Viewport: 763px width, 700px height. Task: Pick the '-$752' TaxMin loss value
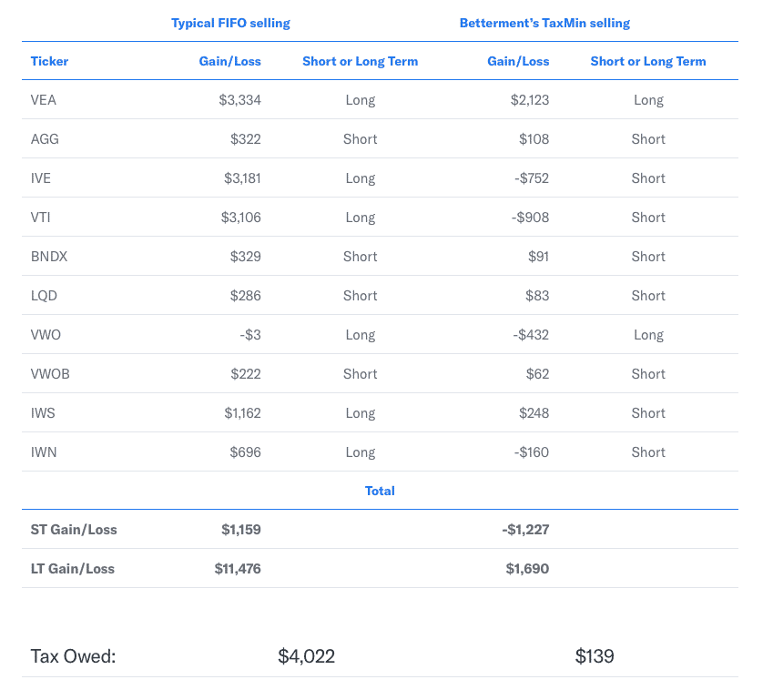532,178
